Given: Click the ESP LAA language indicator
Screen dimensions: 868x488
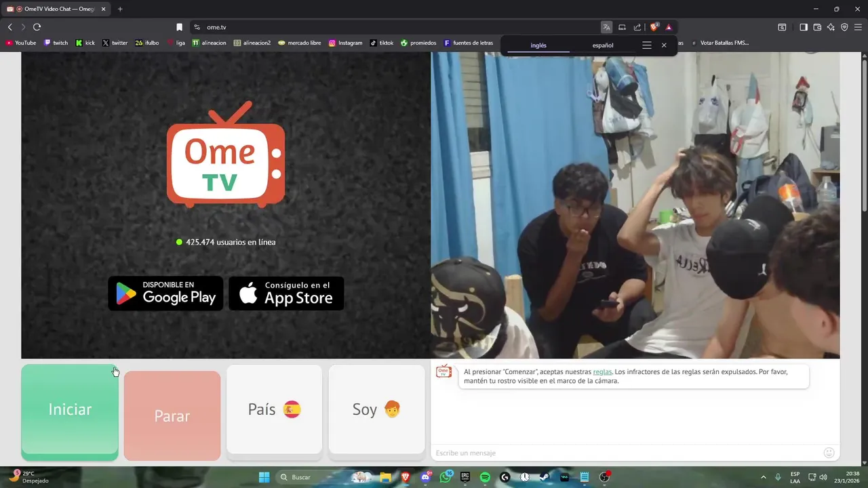Looking at the screenshot, I should pos(795,477).
